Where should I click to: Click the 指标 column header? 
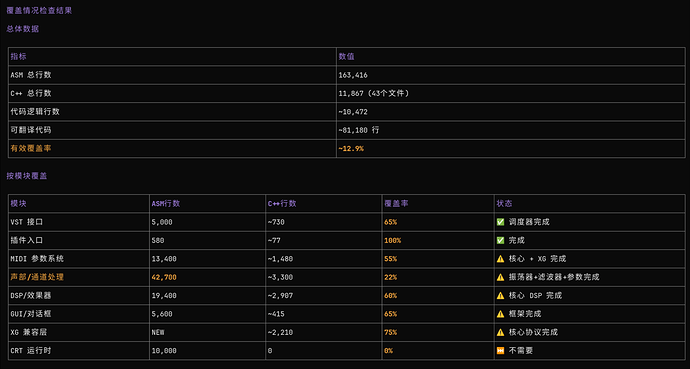[x=18, y=57]
